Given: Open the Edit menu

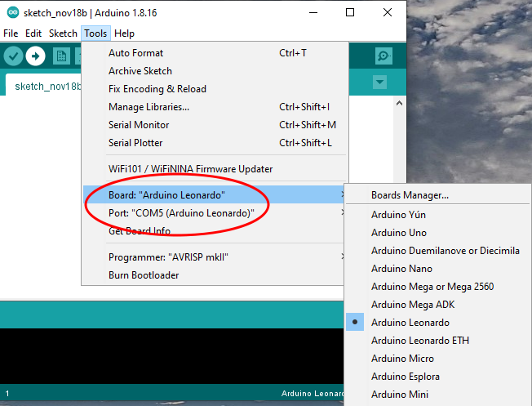Looking at the screenshot, I should (33, 33).
